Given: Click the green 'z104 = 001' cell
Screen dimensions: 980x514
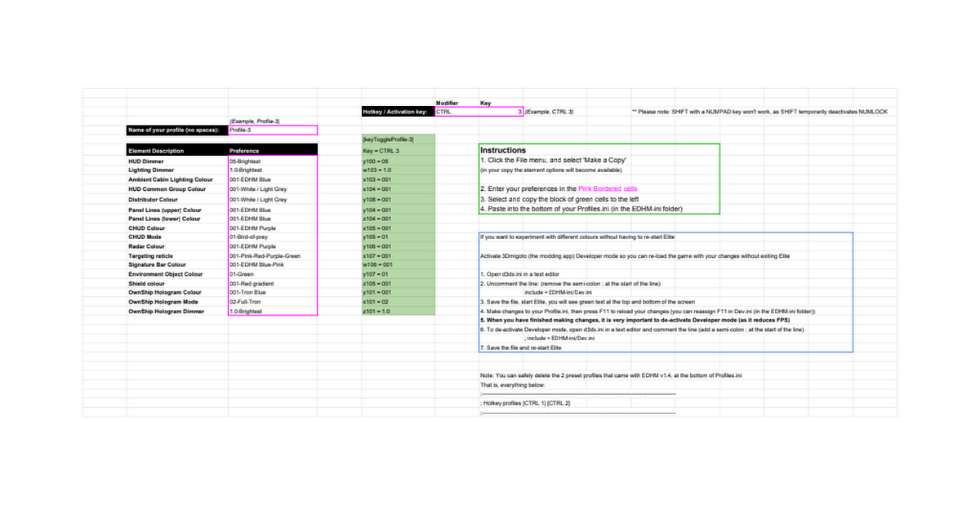Looking at the screenshot, I should click(398, 219).
